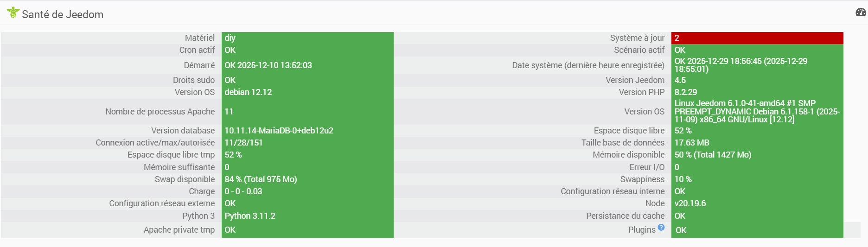Click the benchmark gauge icon at top right

click(x=861, y=12)
